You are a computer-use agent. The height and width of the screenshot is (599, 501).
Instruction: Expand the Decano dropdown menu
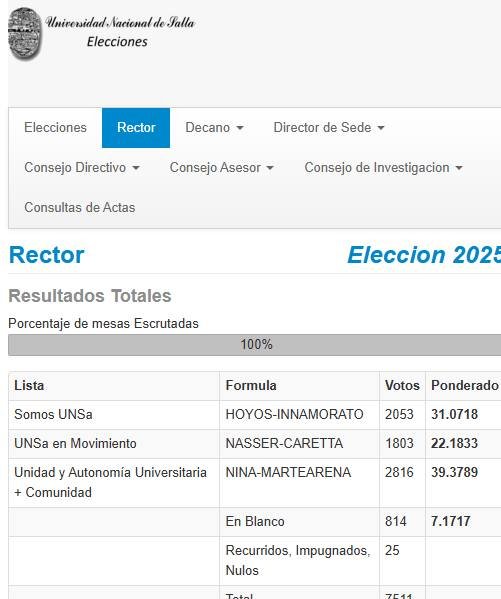point(214,128)
